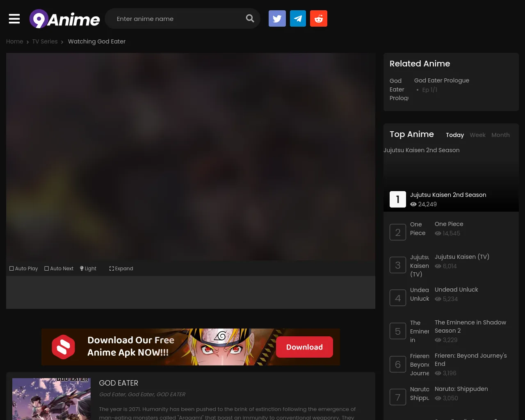Enable the Auto Play checkbox
The width and height of the screenshot is (525, 420).
[x=11, y=269]
